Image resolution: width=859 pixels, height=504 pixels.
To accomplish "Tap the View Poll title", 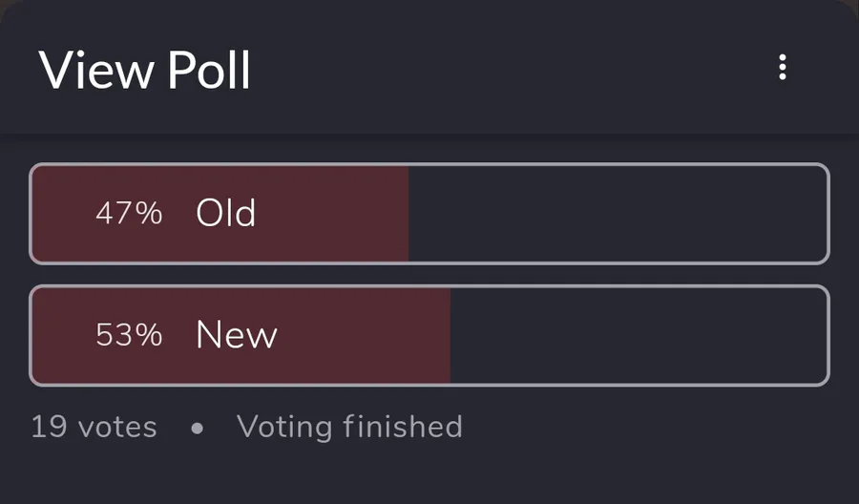I will [x=145, y=70].
